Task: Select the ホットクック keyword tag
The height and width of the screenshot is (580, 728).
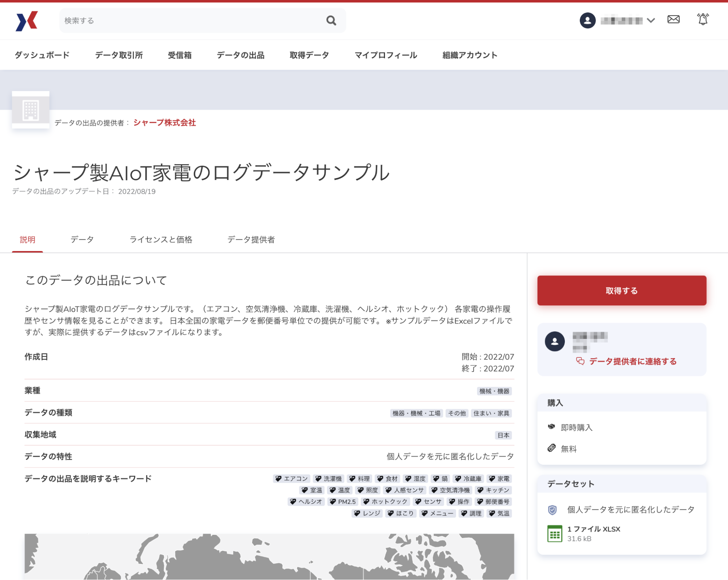Action: click(385, 502)
